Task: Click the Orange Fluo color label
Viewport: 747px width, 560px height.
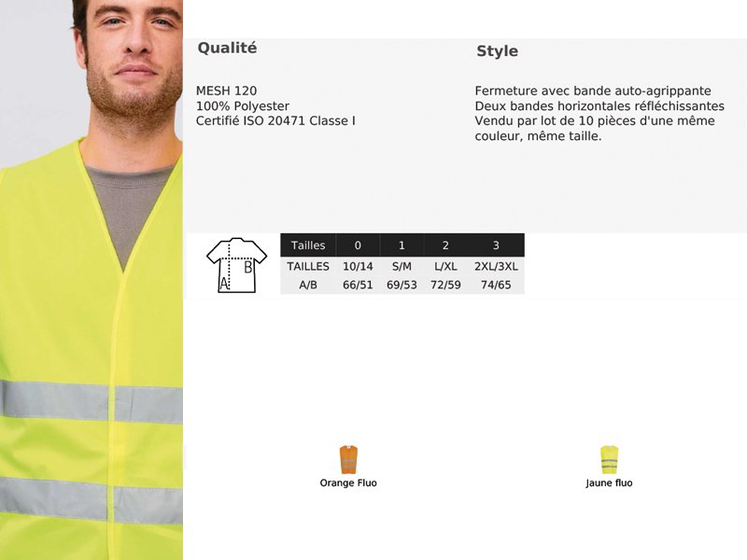Action: coord(348,483)
